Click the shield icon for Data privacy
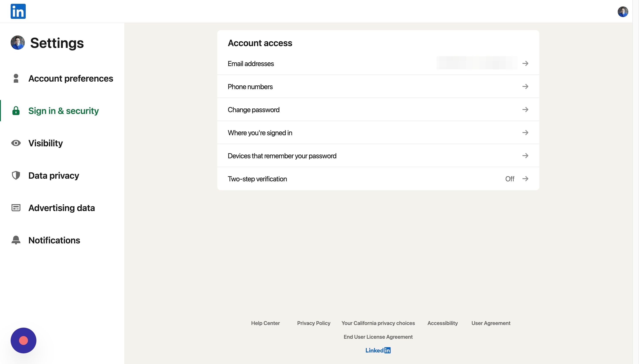This screenshot has height=364, width=639. point(16,176)
